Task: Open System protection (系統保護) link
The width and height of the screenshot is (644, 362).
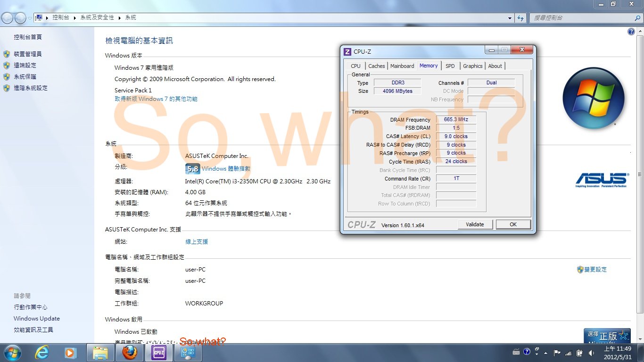Action: click(25, 77)
